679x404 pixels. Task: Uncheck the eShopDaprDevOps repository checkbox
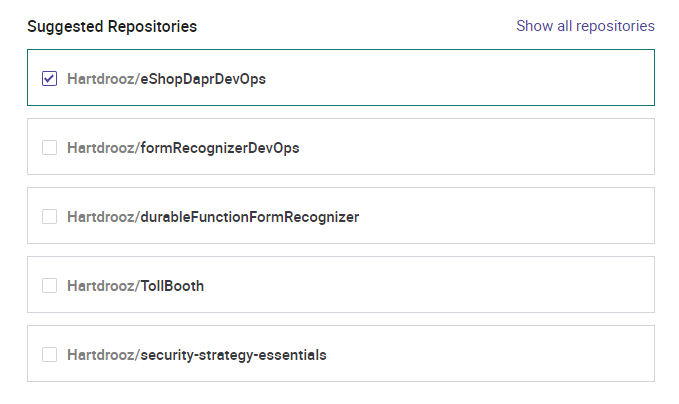point(49,78)
